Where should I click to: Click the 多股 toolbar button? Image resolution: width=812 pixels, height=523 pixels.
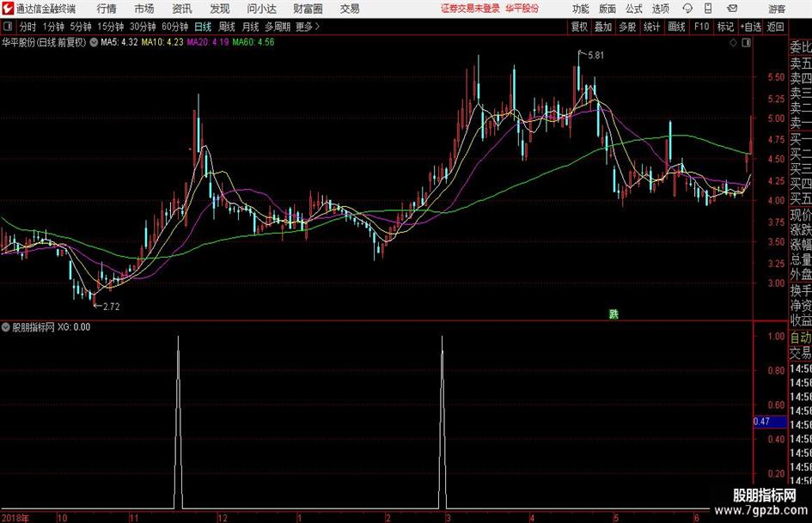pos(627,27)
